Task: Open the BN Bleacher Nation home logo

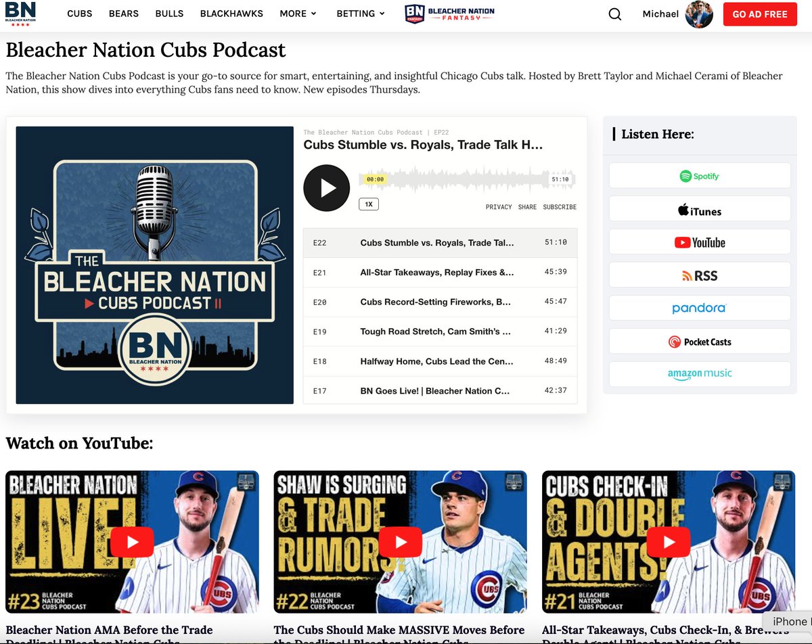Action: tap(20, 14)
